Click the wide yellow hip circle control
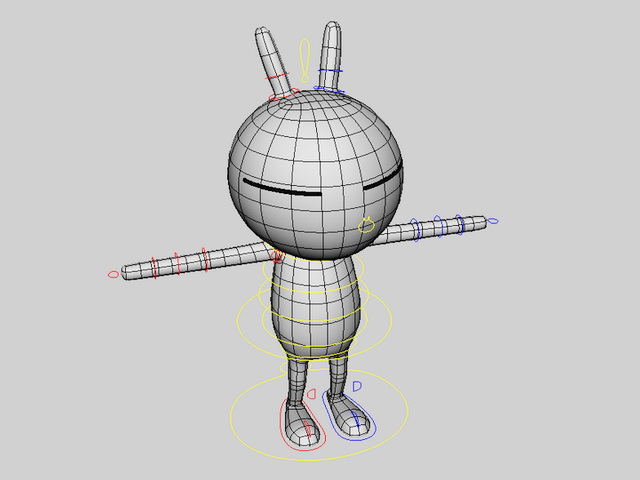Screen dimensions: 640x480 [315, 319]
